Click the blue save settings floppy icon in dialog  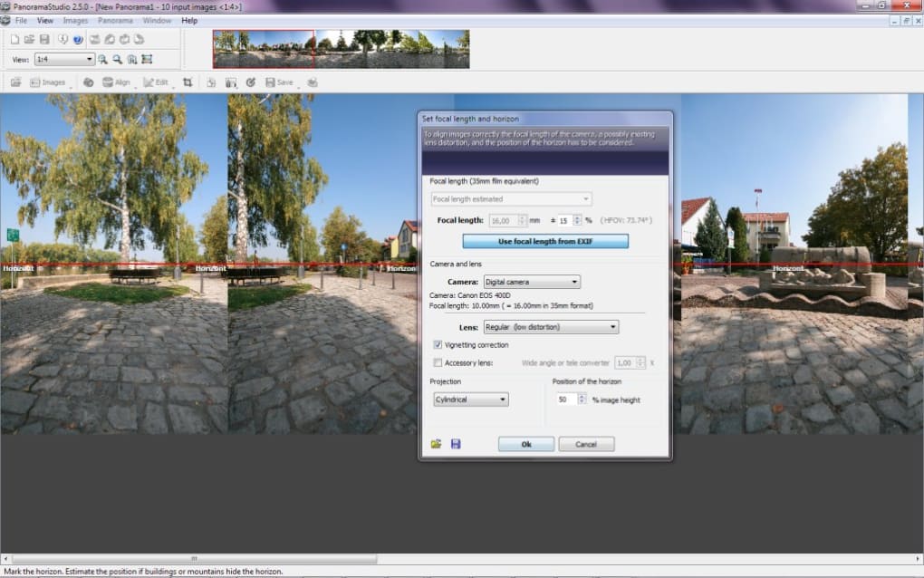pos(456,444)
